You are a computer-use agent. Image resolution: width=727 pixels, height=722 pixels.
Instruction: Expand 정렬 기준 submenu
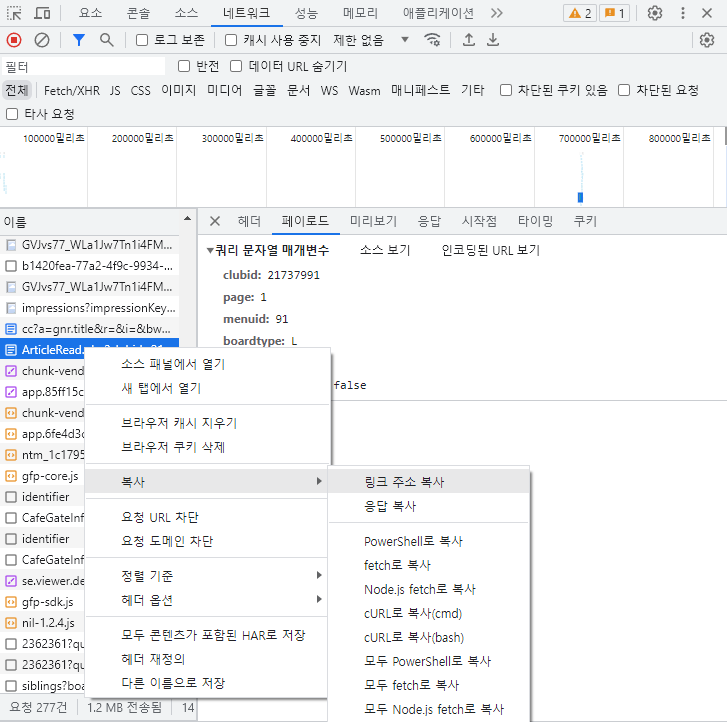tap(207, 576)
